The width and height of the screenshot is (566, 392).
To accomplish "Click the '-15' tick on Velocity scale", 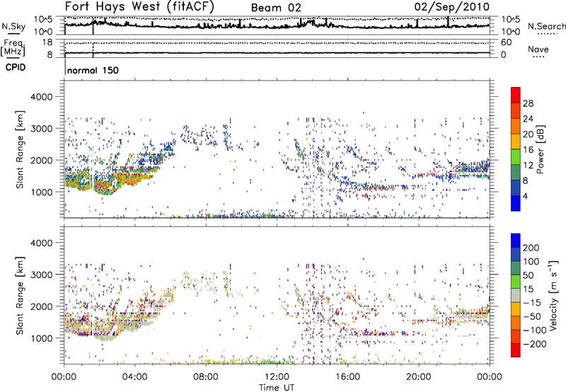I will click(x=532, y=302).
